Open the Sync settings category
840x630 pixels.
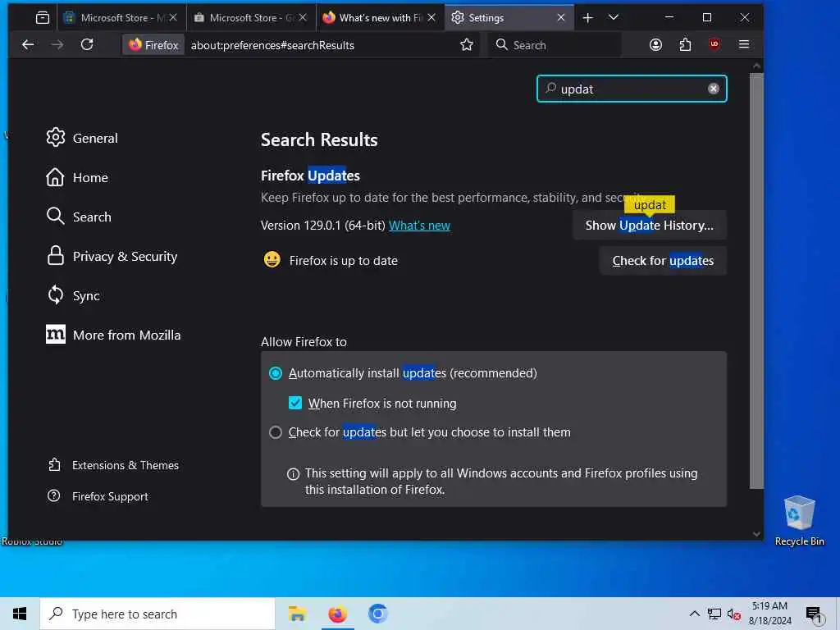(x=73, y=295)
